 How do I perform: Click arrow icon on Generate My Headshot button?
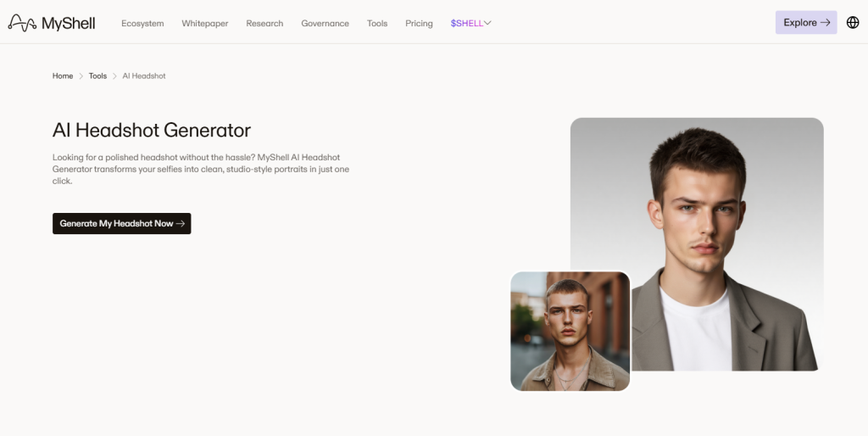pyautogui.click(x=181, y=224)
